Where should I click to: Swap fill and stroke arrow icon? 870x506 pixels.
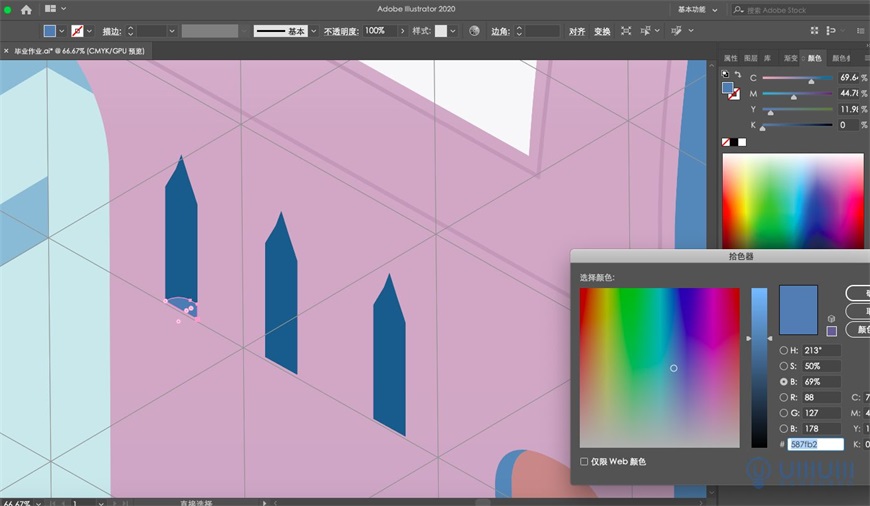click(x=738, y=74)
